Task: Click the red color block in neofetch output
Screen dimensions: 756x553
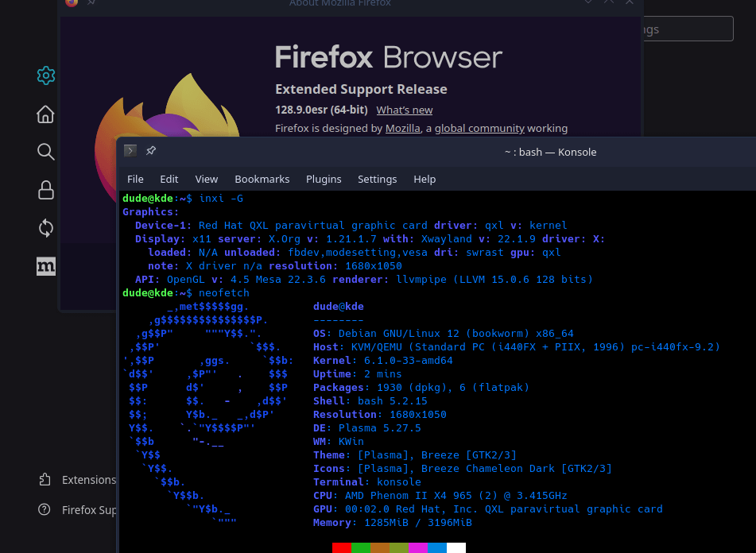Action: [x=342, y=547]
